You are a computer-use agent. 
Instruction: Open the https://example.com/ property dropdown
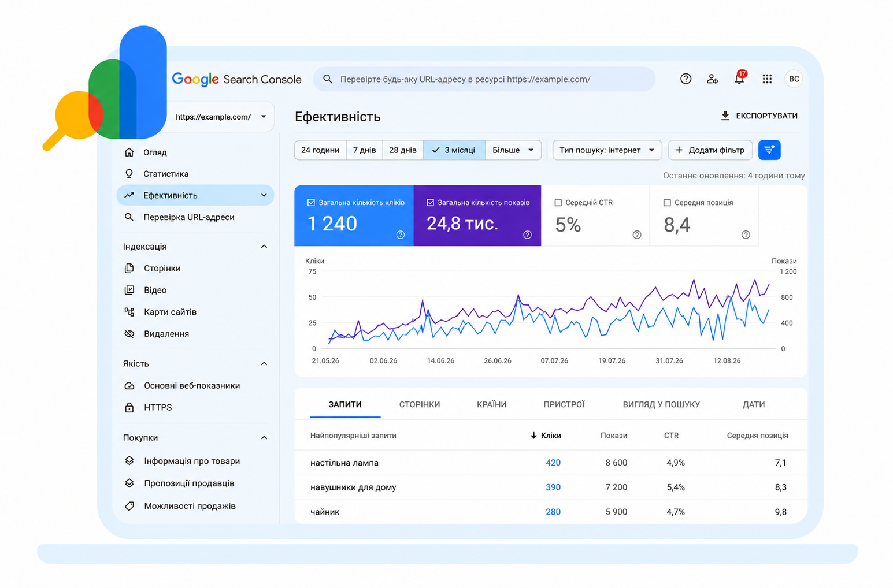(221, 117)
